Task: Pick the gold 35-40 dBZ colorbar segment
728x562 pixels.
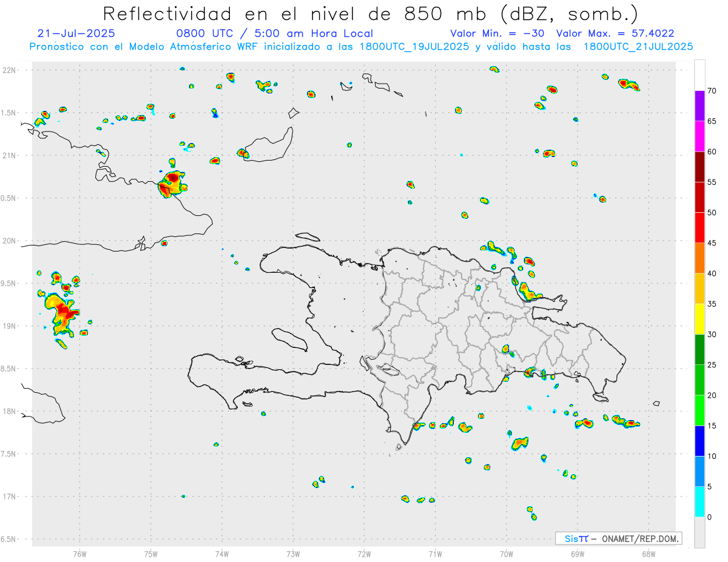Action: tap(699, 289)
